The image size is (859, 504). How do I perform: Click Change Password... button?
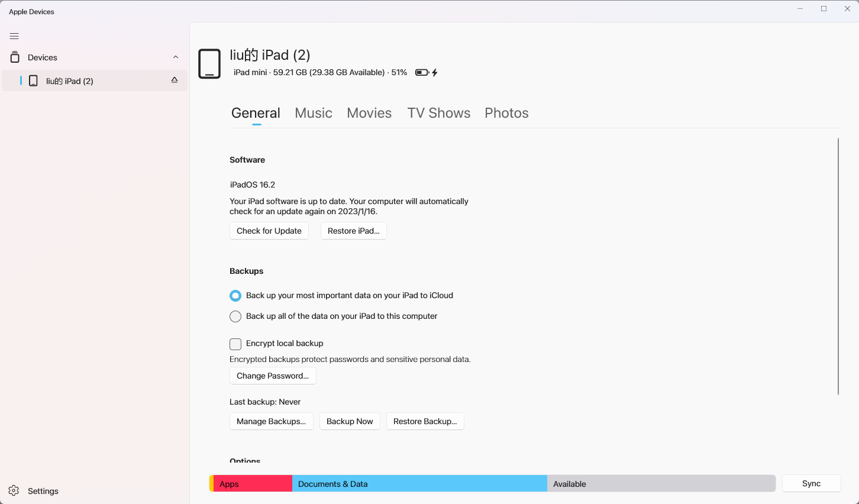pos(273,376)
